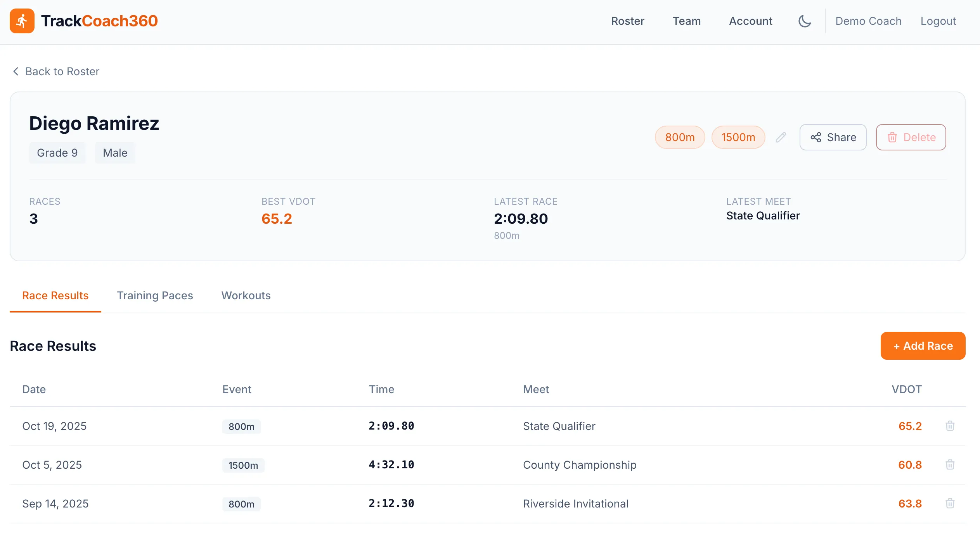Select the 800m event badge
This screenshot has height=542, width=980.
click(679, 137)
